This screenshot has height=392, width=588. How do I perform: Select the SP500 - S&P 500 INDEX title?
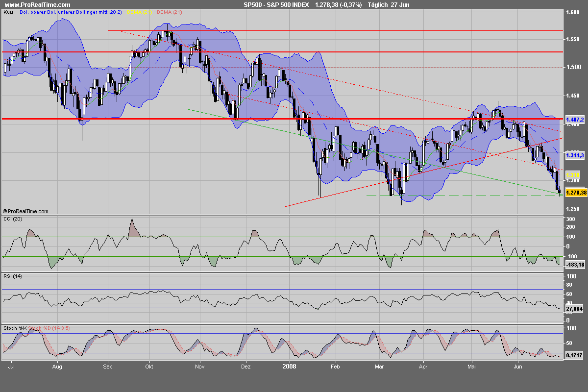tap(277, 4)
